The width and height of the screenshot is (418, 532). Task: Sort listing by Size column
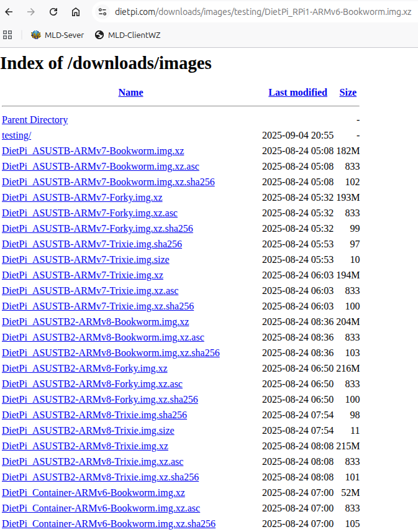click(x=348, y=93)
